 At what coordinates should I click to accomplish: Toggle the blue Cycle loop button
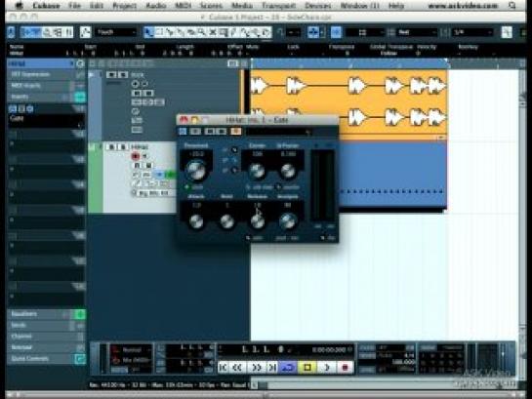point(288,368)
